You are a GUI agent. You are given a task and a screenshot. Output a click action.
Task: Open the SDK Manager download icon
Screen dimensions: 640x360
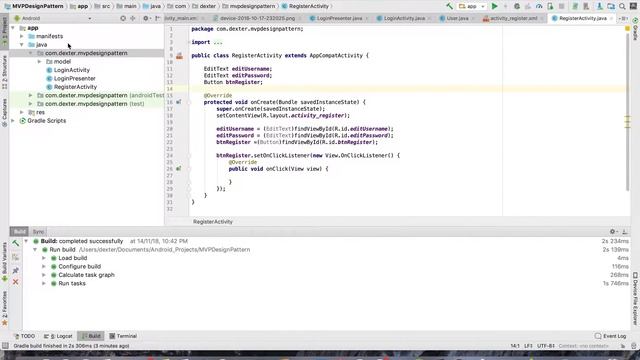pyautogui.click(x=599, y=6)
